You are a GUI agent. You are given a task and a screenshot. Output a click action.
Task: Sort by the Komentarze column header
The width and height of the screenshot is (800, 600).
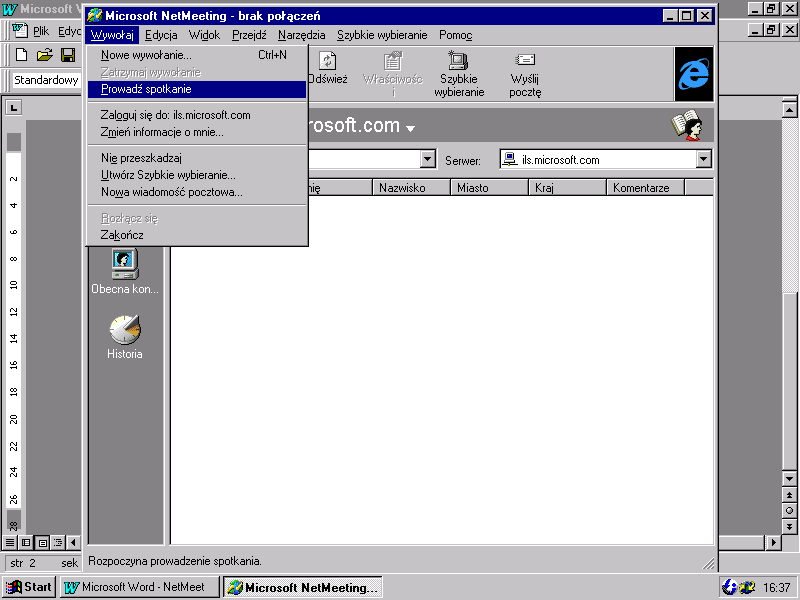click(645, 188)
